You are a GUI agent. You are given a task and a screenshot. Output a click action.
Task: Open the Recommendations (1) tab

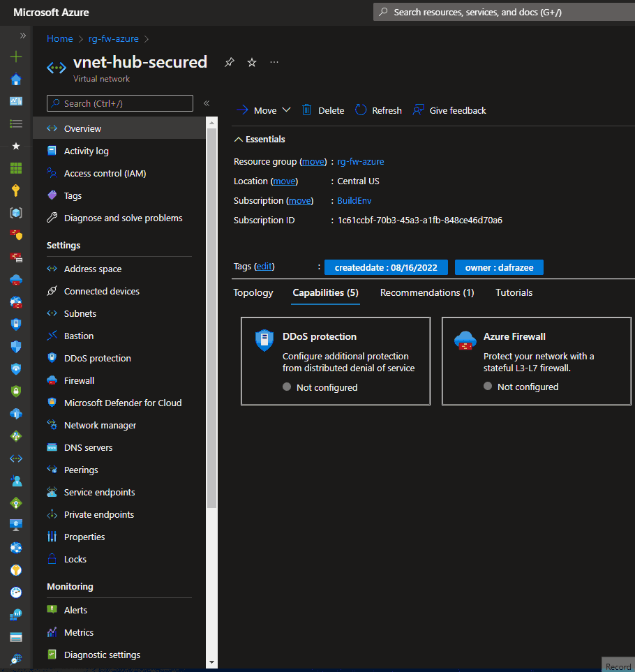(x=427, y=292)
